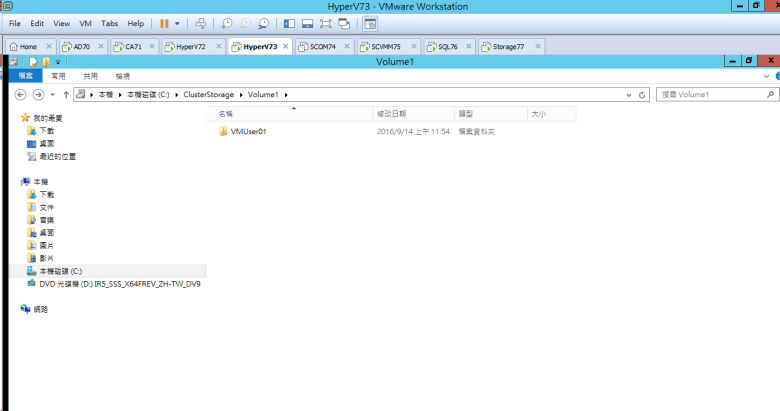
Task: Open the VMUser01 folder
Action: click(x=248, y=131)
